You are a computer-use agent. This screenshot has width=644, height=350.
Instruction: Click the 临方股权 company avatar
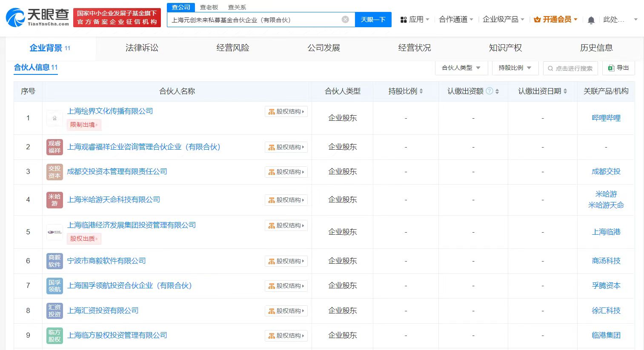[x=54, y=336]
